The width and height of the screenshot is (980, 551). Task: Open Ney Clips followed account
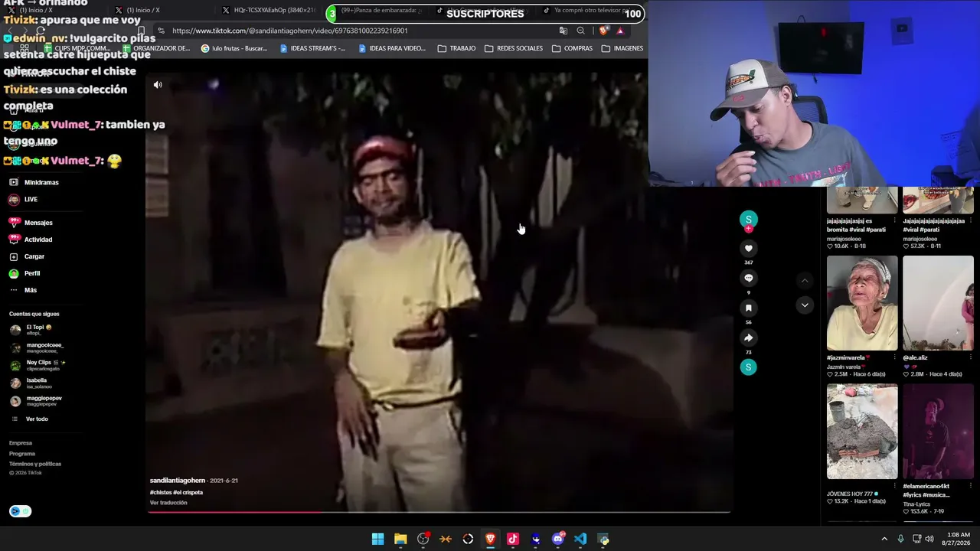coord(38,365)
